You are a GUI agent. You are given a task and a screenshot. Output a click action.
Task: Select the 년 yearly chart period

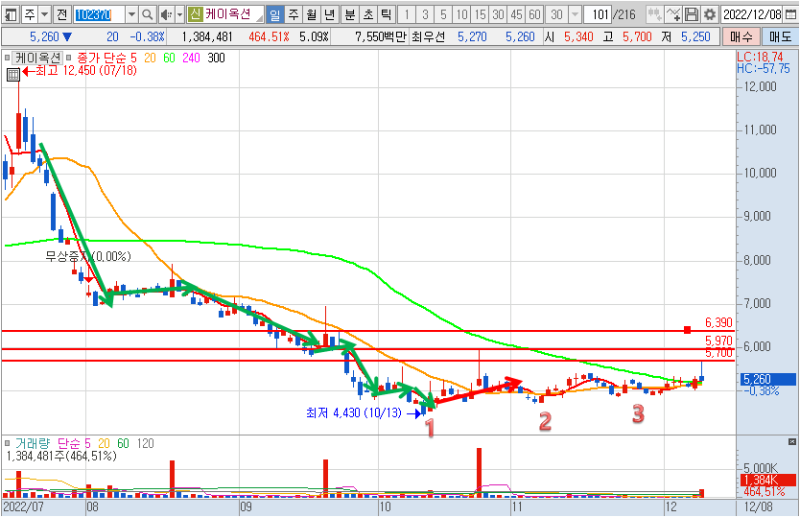coord(330,14)
